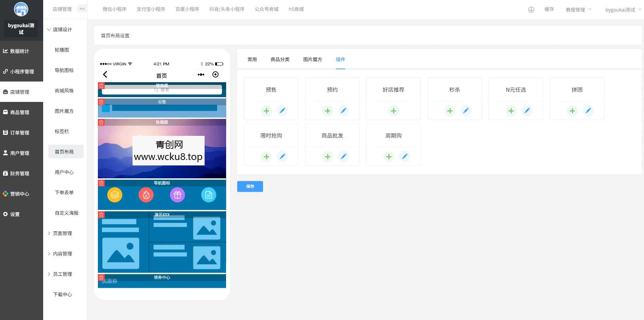644x320 pixels.
Task: Switch to the 商品分类 tab
Action: click(280, 59)
